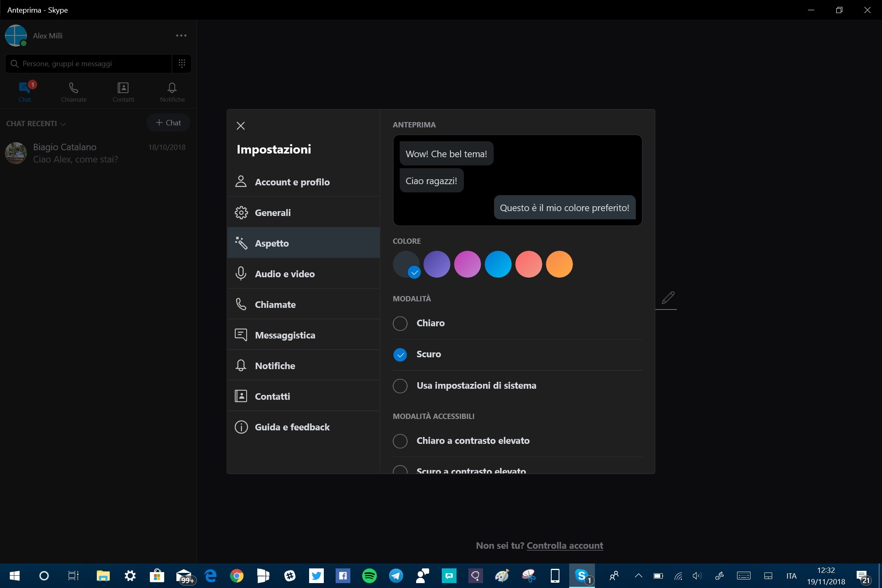882x588 pixels.
Task: Open the clock showing 12:32
Action: (826, 576)
